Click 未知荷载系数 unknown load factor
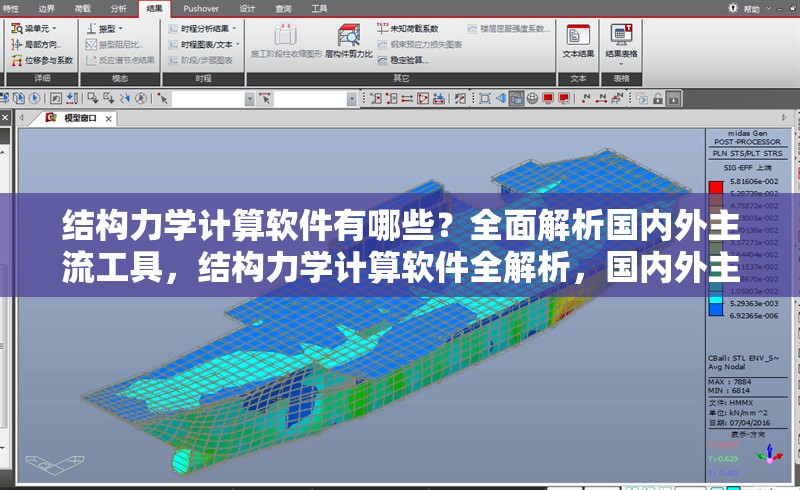This screenshot has height=490, width=800. 408,29
